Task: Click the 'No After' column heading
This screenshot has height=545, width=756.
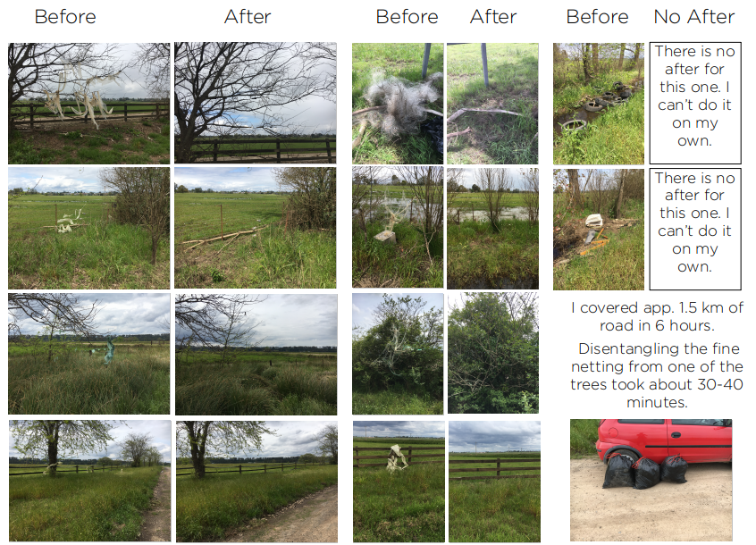Action: pyautogui.click(x=693, y=17)
